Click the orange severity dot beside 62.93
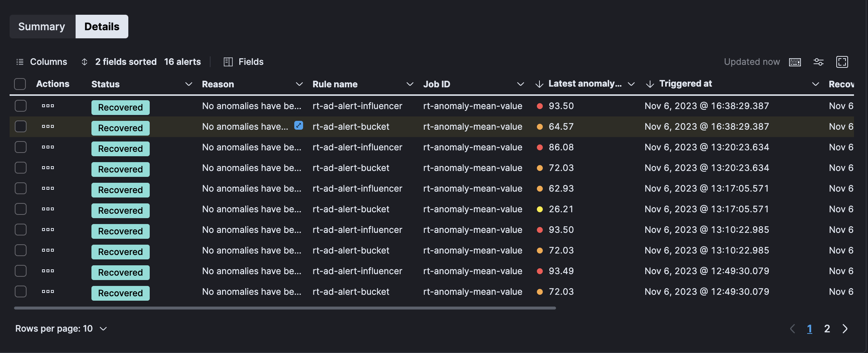Image resolution: width=868 pixels, height=353 pixels. (540, 189)
